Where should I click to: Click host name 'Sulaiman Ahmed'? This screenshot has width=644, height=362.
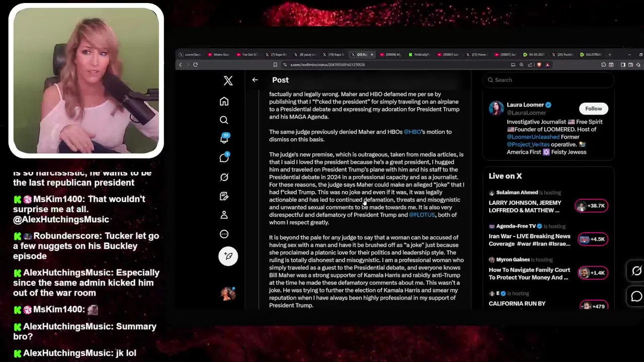[517, 193]
